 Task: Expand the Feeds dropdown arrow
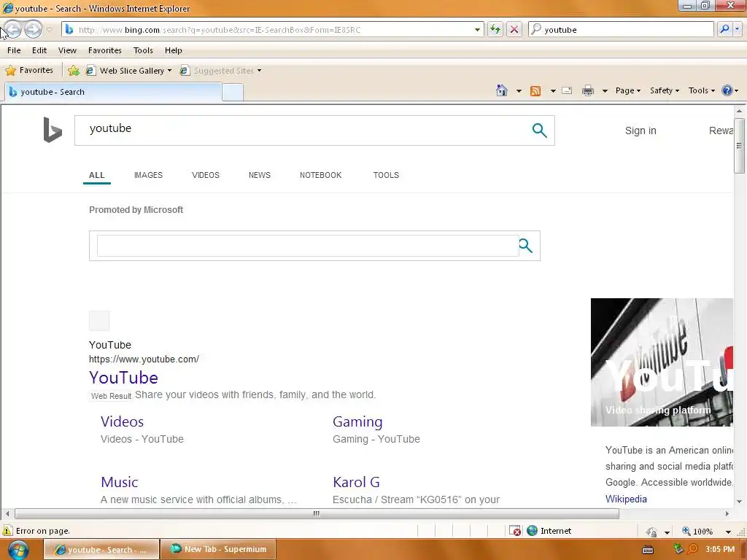(x=553, y=90)
